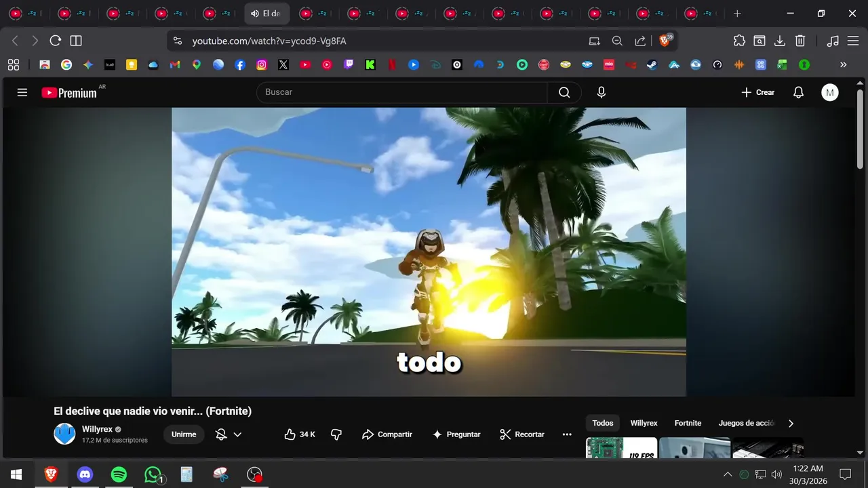Open the Windows Start button

[16, 474]
